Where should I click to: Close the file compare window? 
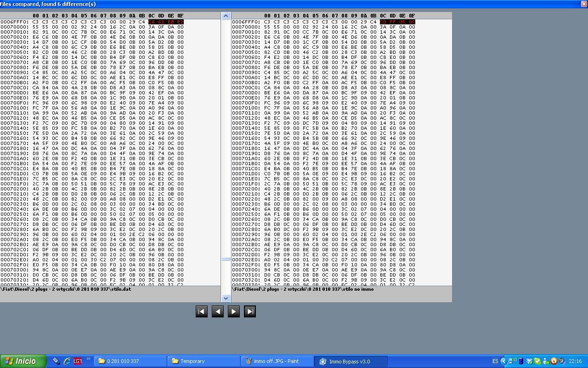pyautogui.click(x=584, y=4)
